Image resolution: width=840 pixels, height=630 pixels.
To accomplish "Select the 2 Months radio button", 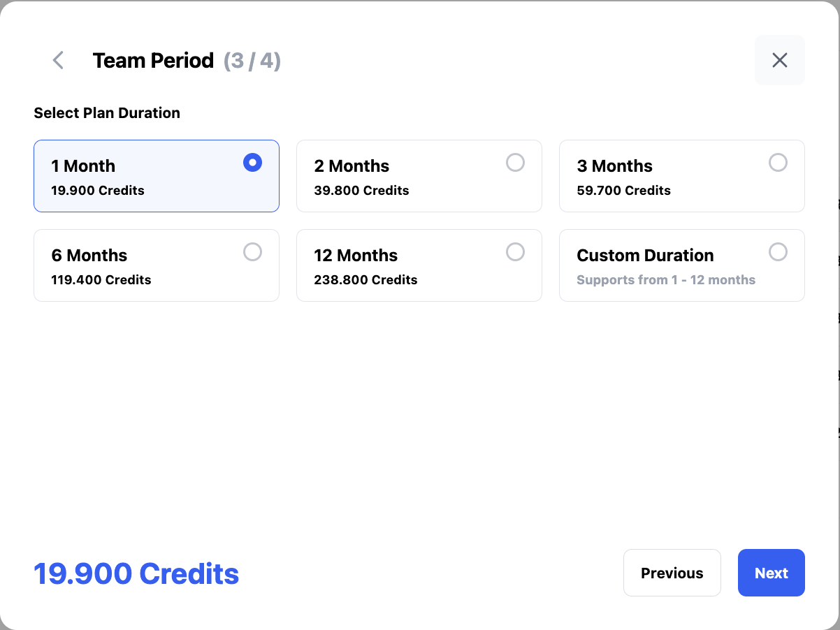I will (515, 163).
